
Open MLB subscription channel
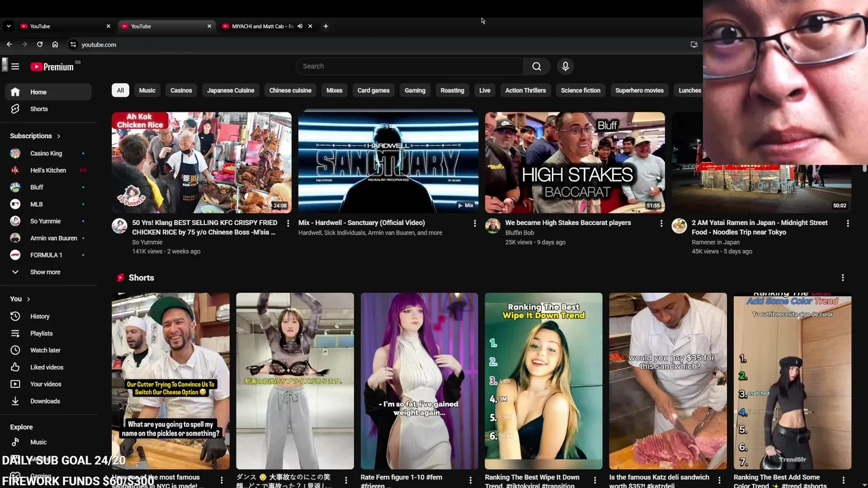click(x=48, y=205)
